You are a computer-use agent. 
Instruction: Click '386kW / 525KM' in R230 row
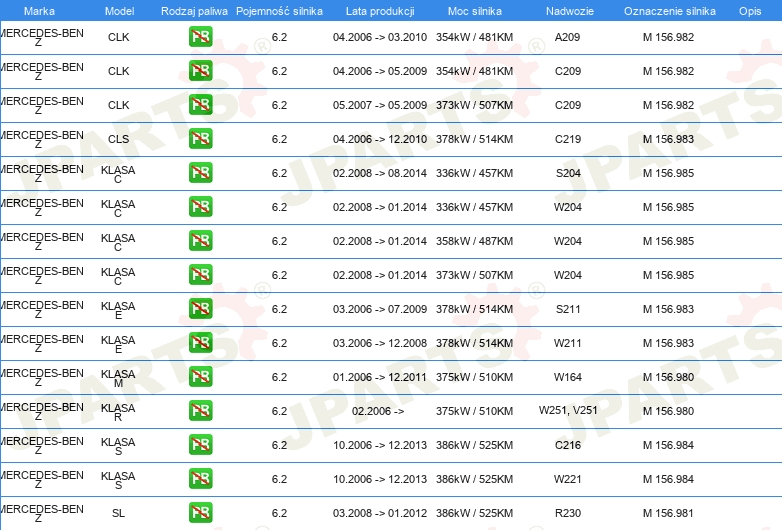tap(474, 513)
